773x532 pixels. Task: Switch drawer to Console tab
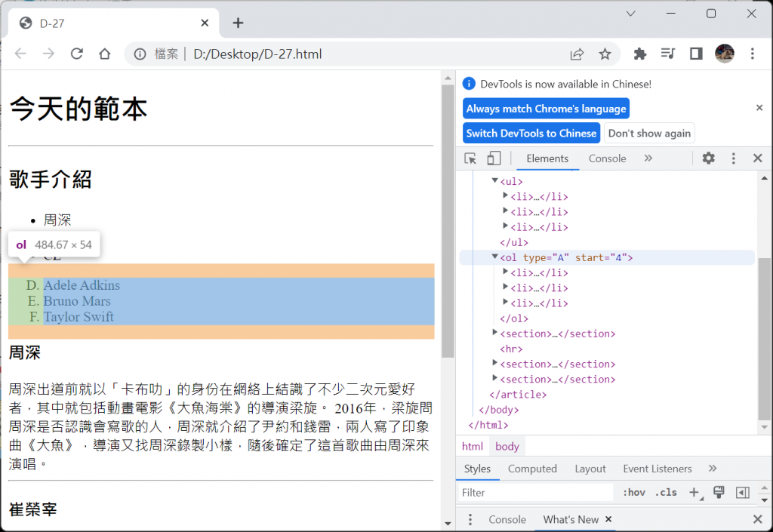[x=507, y=520]
